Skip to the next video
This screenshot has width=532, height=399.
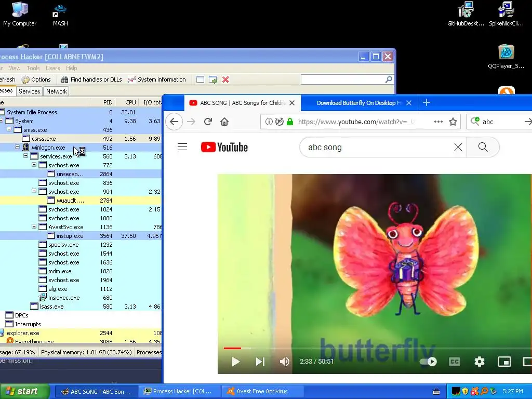260,362
